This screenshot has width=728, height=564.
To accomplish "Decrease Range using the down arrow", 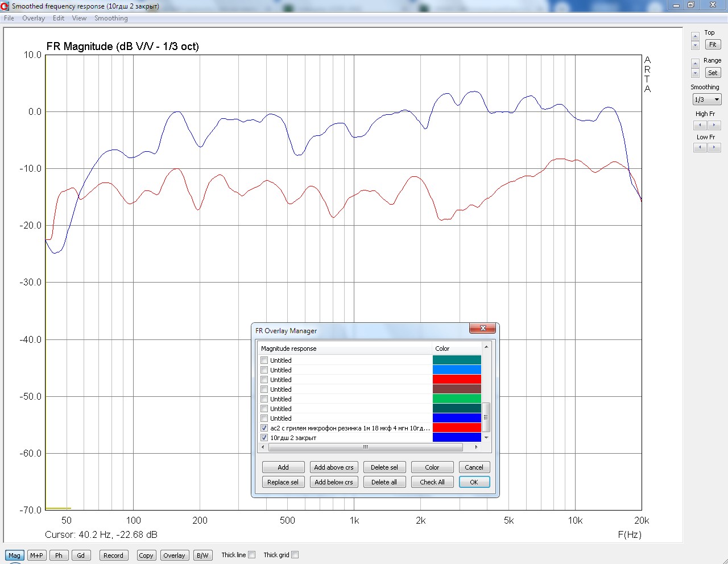I will [695, 73].
